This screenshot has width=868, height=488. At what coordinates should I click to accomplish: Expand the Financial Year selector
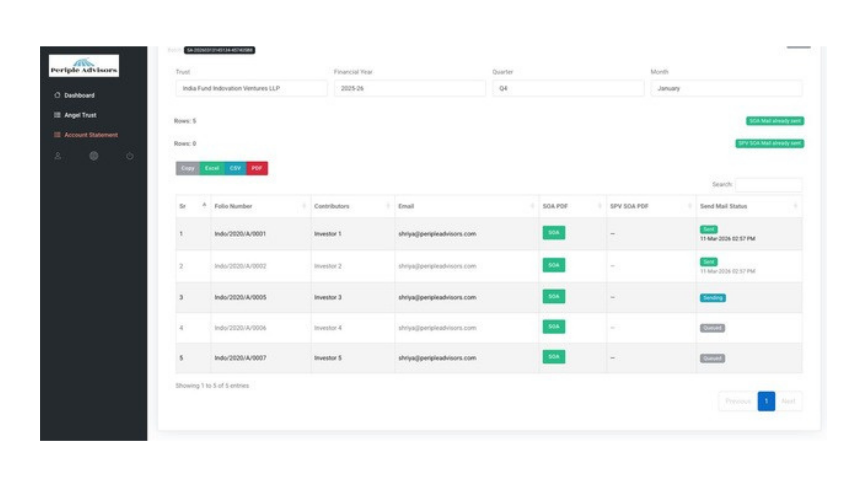click(x=410, y=88)
